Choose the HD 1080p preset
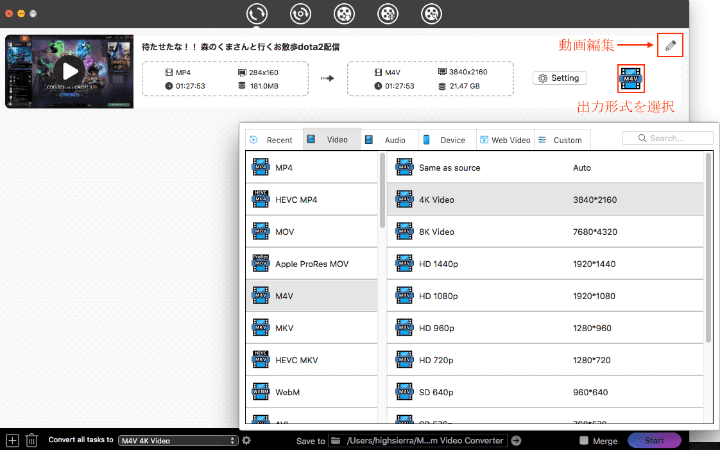The height and width of the screenshot is (450, 720). point(545,296)
